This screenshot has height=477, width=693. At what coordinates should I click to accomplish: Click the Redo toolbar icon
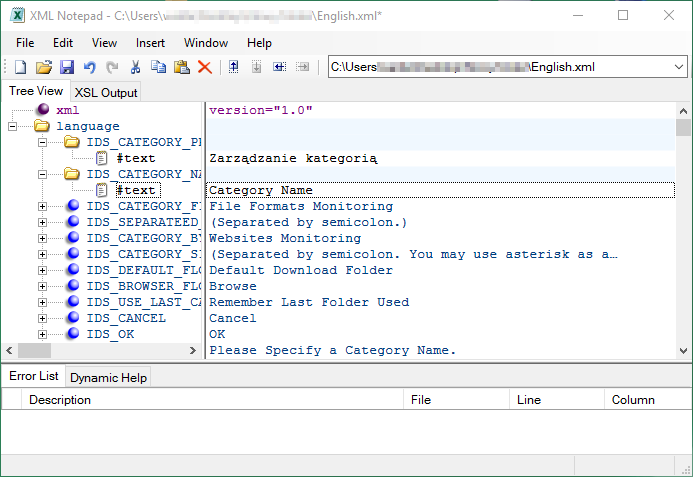pos(113,67)
